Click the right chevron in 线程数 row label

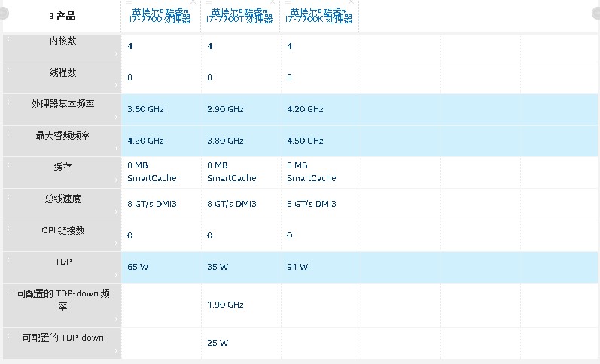(x=116, y=85)
